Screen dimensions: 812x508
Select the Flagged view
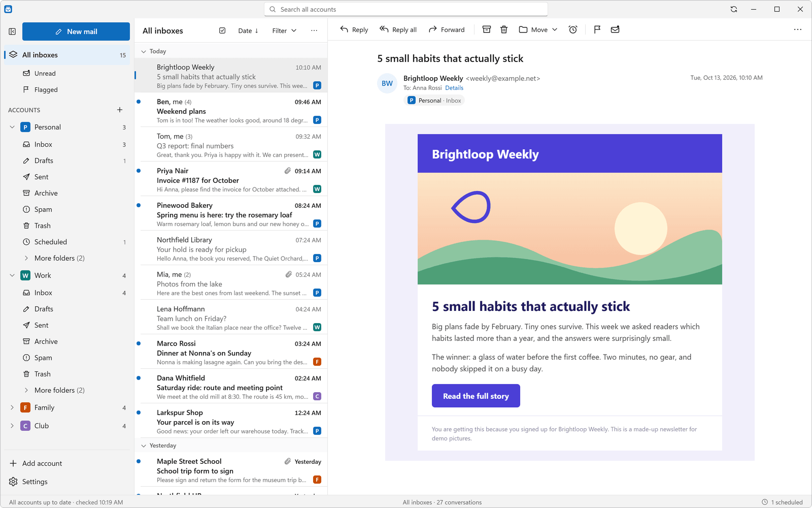coord(67,89)
